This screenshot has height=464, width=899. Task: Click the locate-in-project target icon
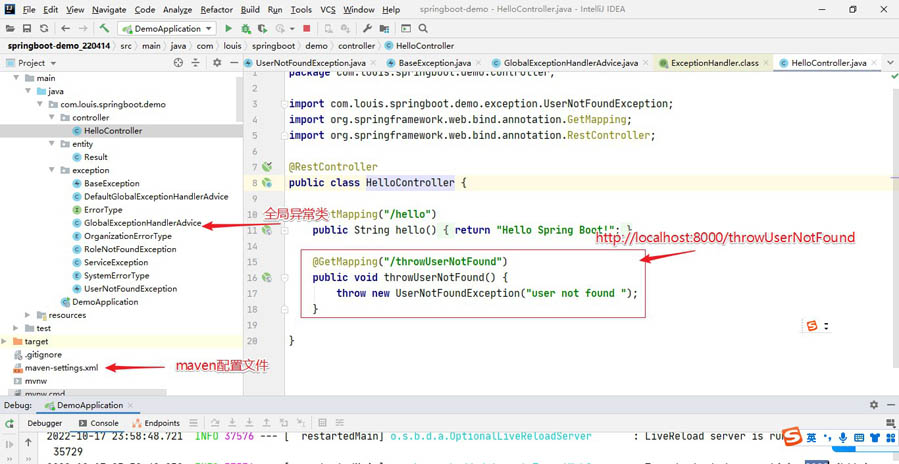(178, 63)
